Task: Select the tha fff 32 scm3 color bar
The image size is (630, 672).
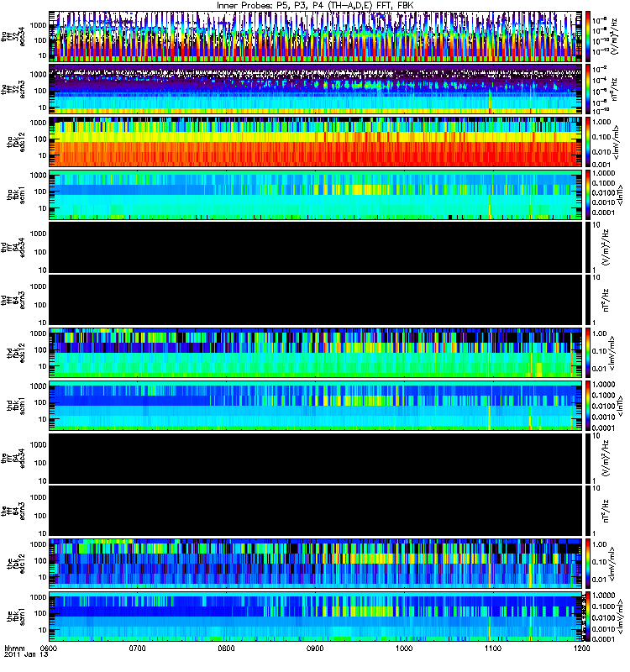Action: pyautogui.click(x=588, y=89)
